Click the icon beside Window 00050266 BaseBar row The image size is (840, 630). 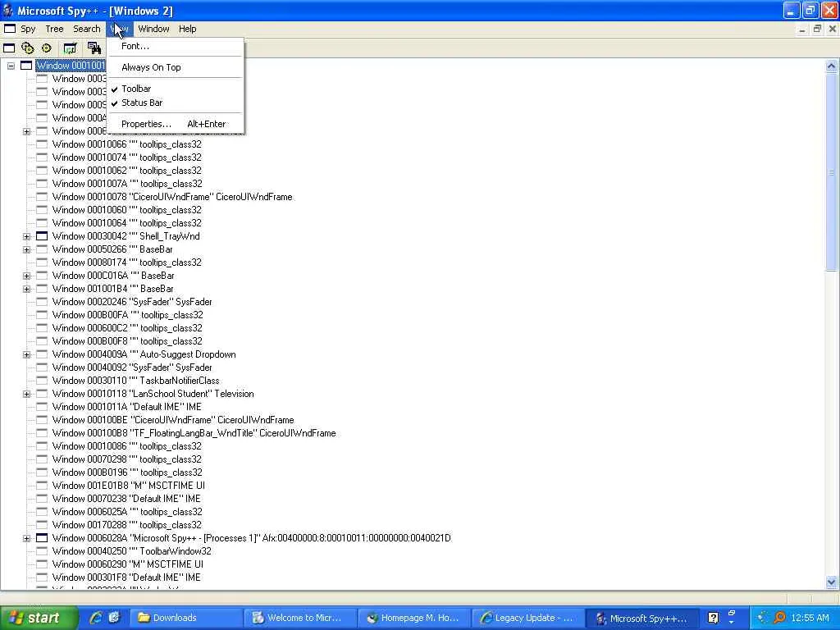coord(42,249)
